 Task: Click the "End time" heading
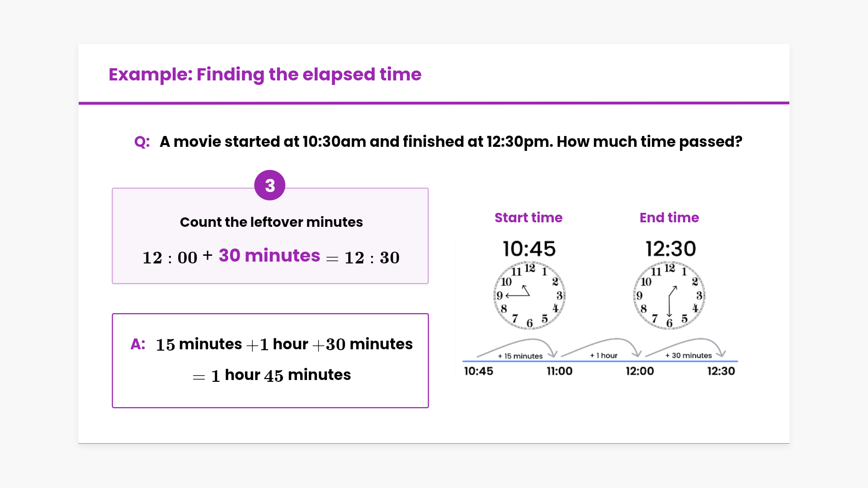coord(669,218)
